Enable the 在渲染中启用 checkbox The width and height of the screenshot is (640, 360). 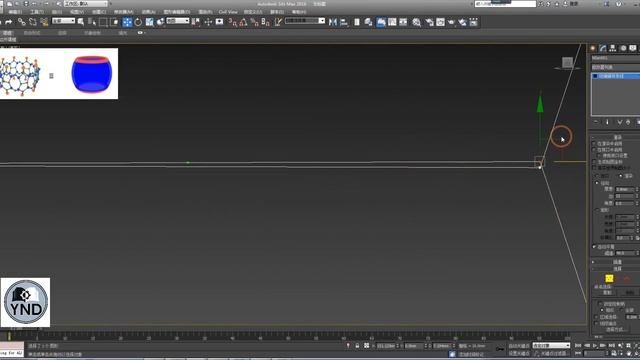click(x=594, y=144)
